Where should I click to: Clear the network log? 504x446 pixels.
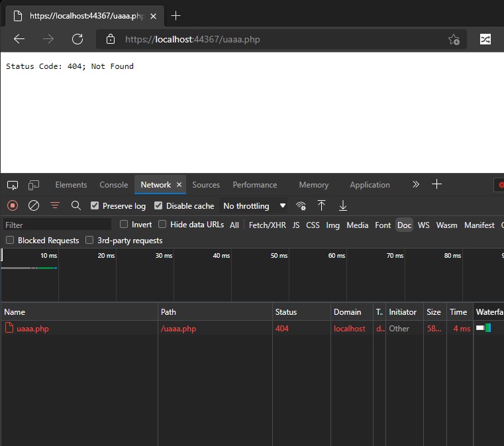point(34,205)
